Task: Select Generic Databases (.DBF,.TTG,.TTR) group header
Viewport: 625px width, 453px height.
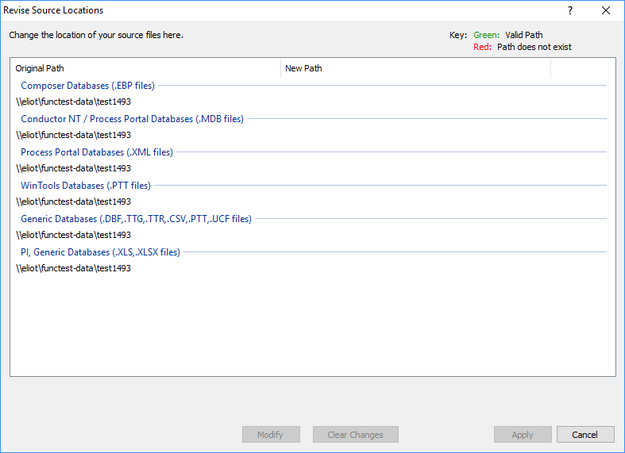Action: pos(136,219)
